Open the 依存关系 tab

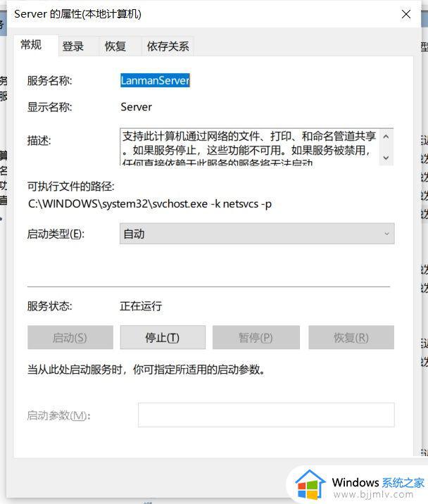coord(168,46)
